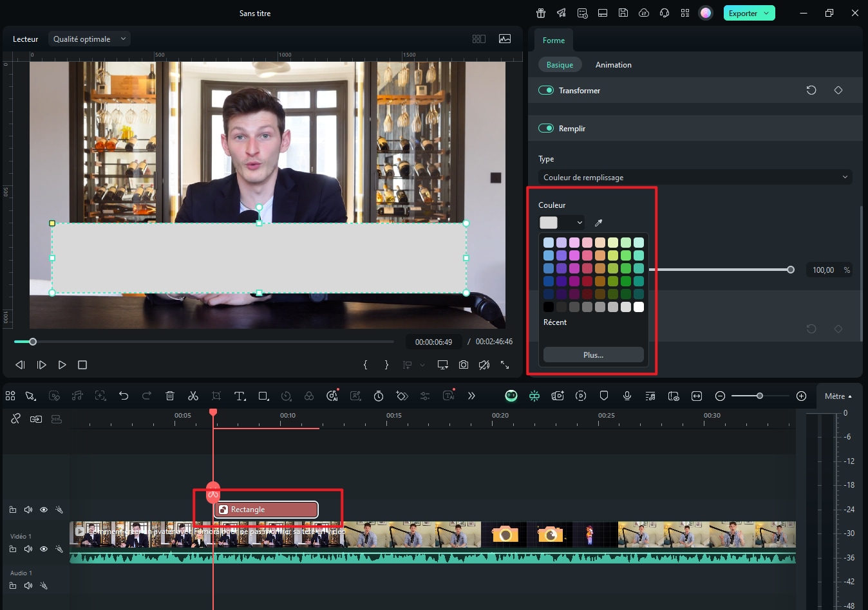This screenshot has width=868, height=610.
Task: Open the Couleur de remplissage type dropdown
Action: coord(695,177)
